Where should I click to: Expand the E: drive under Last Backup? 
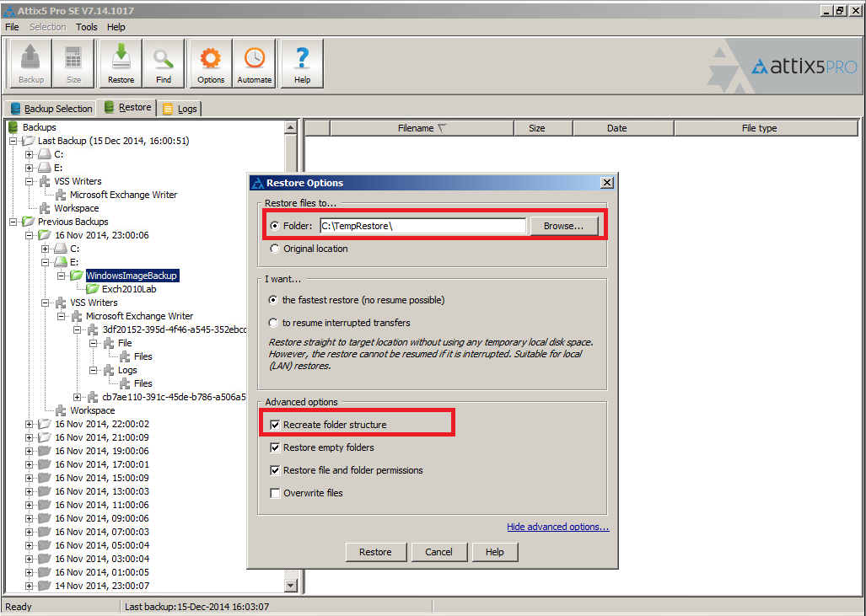point(29,168)
